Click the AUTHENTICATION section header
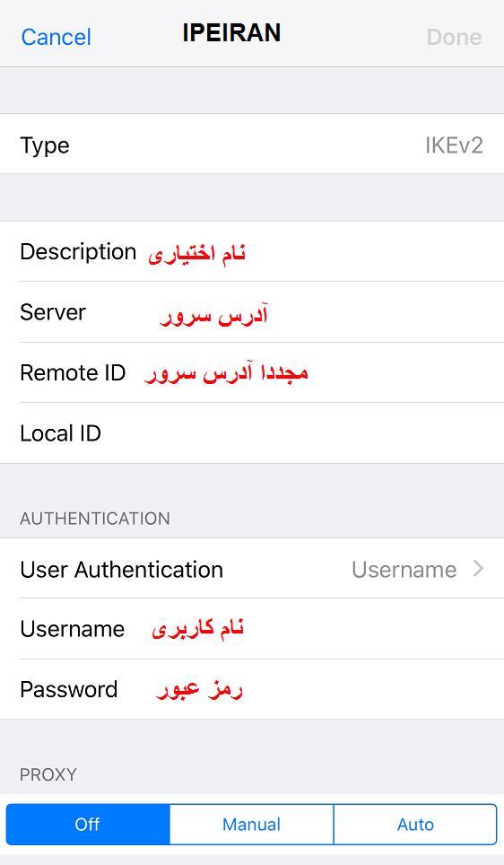This screenshot has width=504, height=865. pos(95,519)
